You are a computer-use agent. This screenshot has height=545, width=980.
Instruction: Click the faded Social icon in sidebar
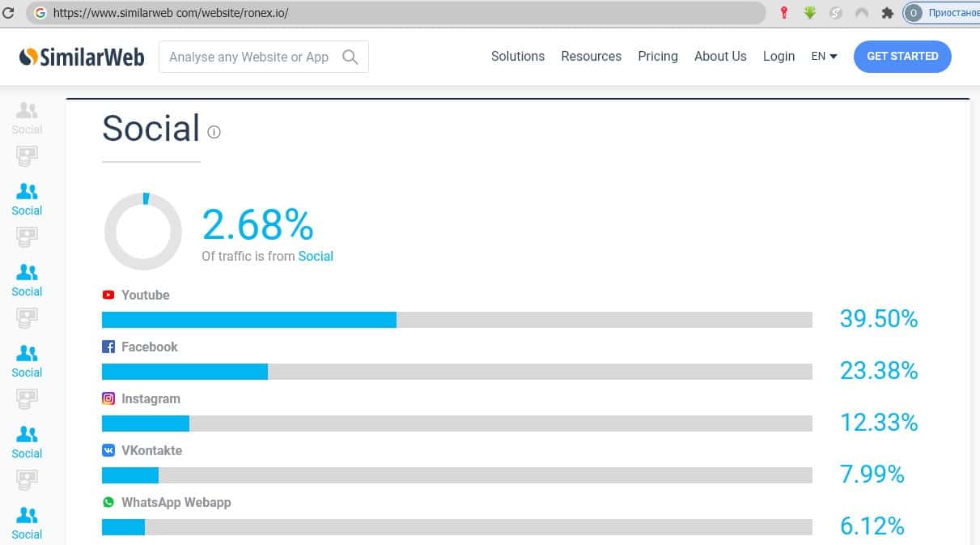pos(27,117)
